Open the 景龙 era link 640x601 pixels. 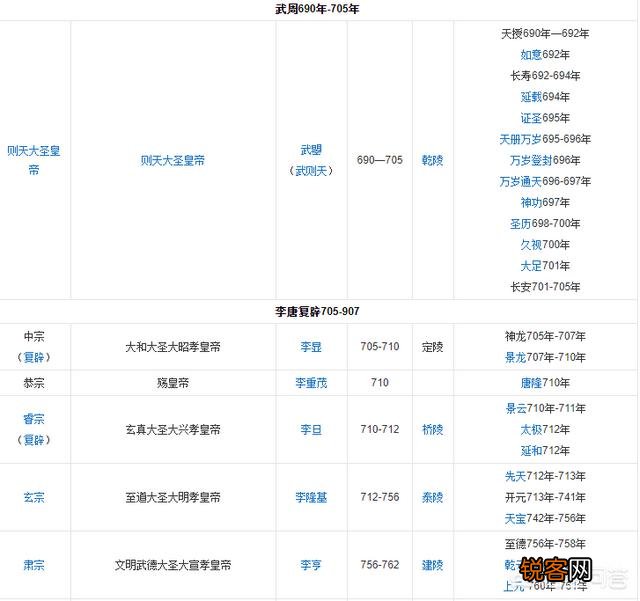(516, 358)
